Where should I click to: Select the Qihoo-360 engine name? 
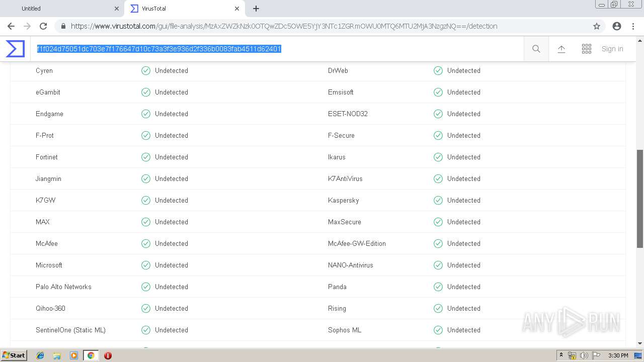tap(50, 308)
